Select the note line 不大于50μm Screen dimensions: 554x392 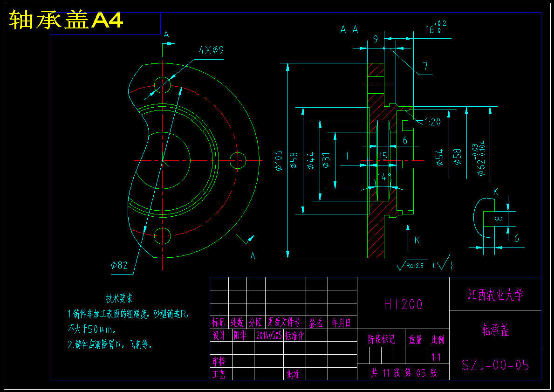pos(92,330)
